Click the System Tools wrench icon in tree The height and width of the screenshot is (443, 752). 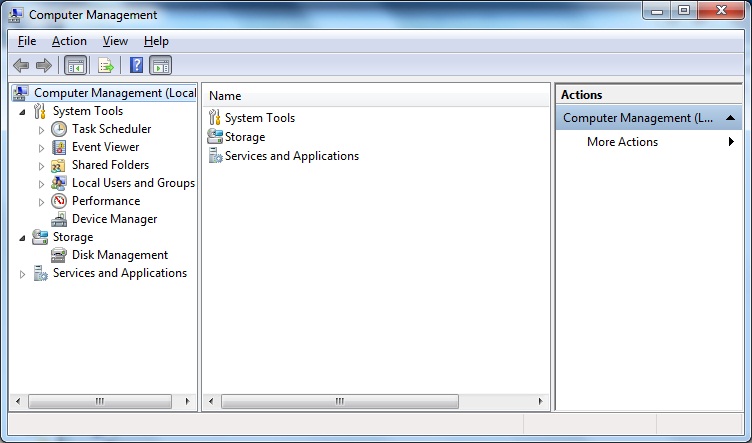click(x=40, y=111)
